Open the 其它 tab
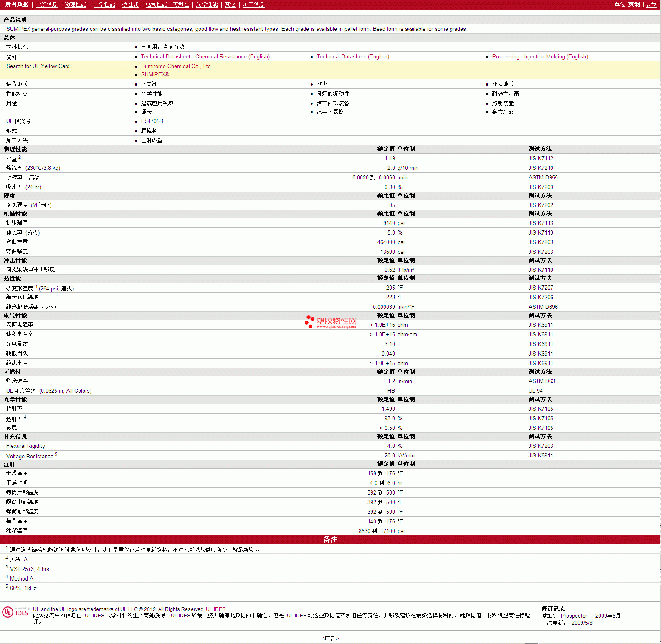The width and height of the screenshot is (661, 644). pyautogui.click(x=230, y=5)
